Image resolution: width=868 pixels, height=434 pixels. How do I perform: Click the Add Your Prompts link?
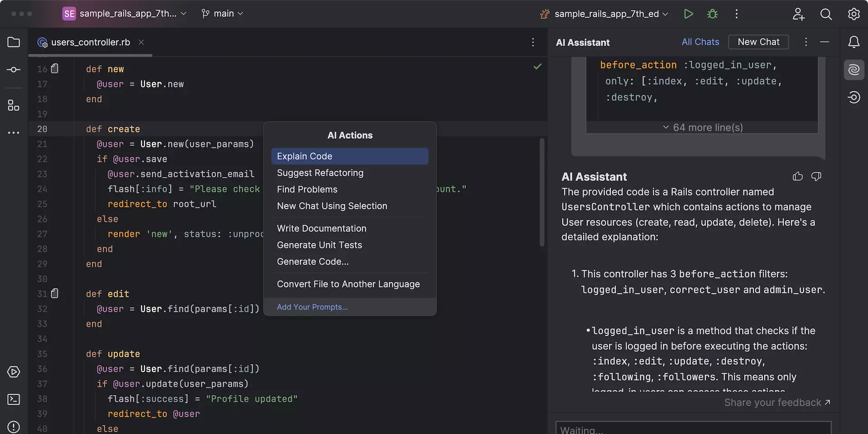312,307
